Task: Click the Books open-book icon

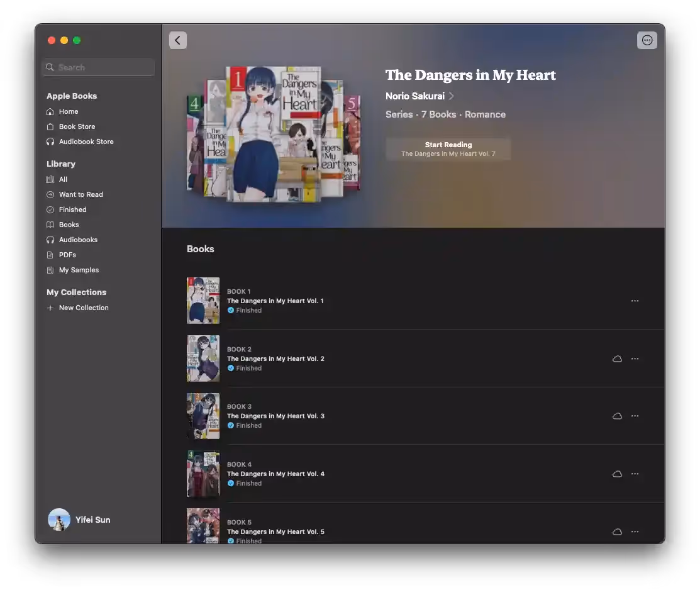Action: pos(50,225)
